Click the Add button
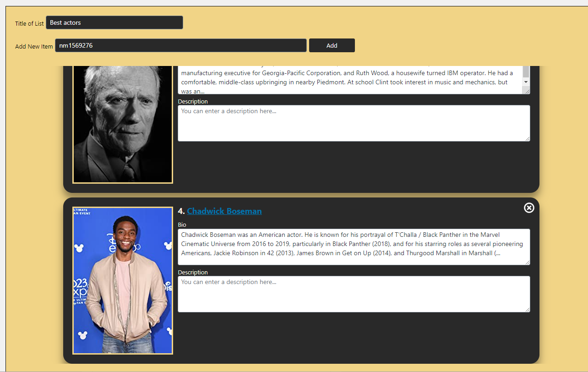Screen dimensions: 588x372 click(x=332, y=45)
